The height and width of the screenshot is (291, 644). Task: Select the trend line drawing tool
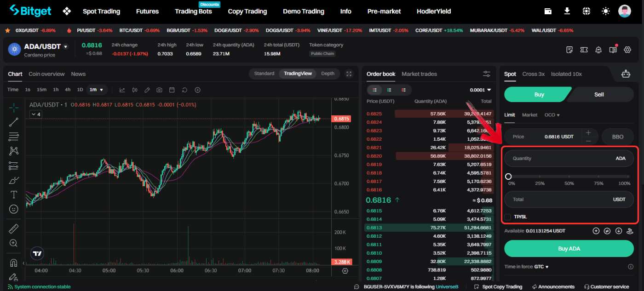click(x=14, y=122)
